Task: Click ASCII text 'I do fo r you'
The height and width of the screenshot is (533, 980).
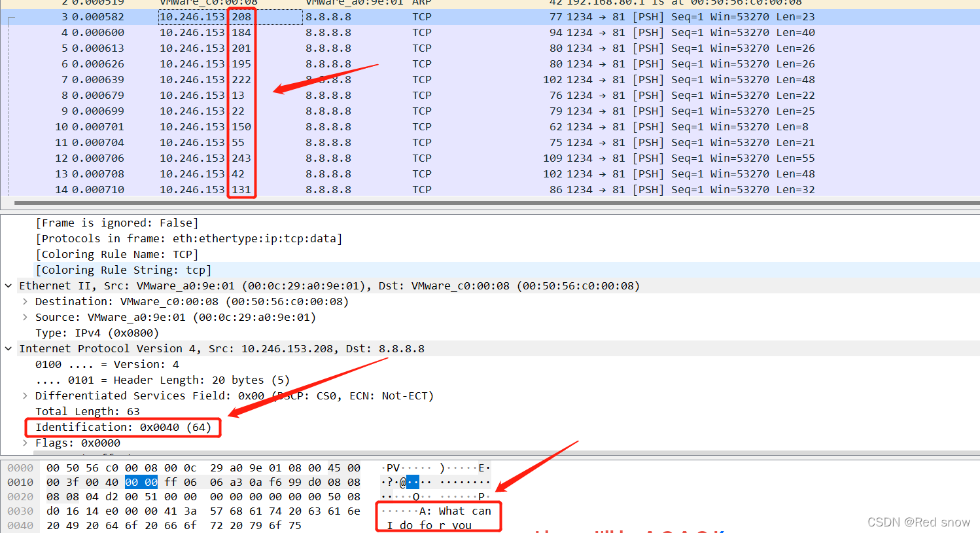Action: [429, 526]
